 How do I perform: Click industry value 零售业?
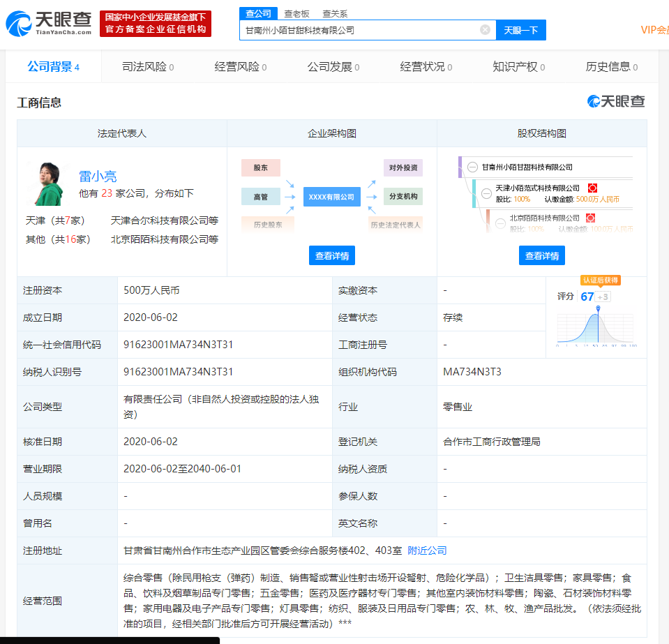coord(458,407)
